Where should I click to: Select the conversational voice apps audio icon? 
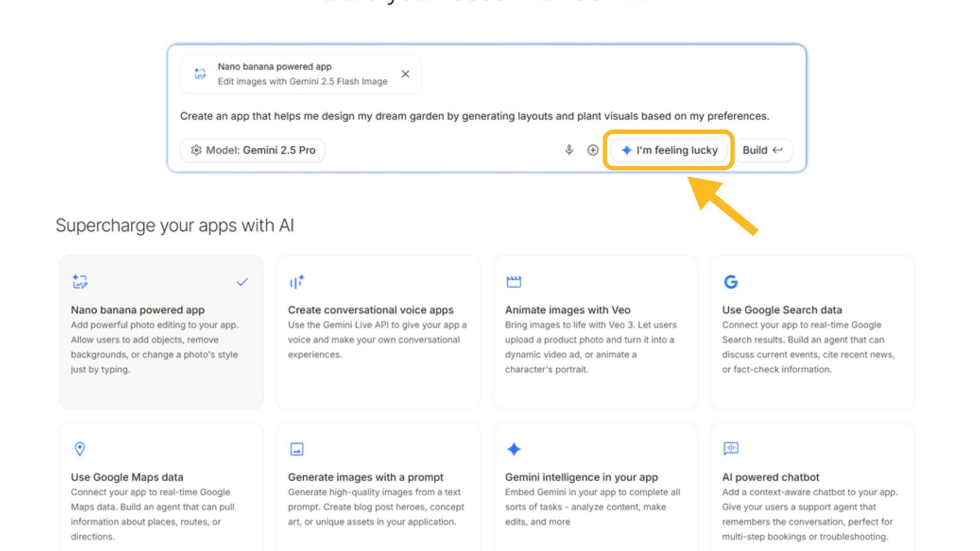297,282
